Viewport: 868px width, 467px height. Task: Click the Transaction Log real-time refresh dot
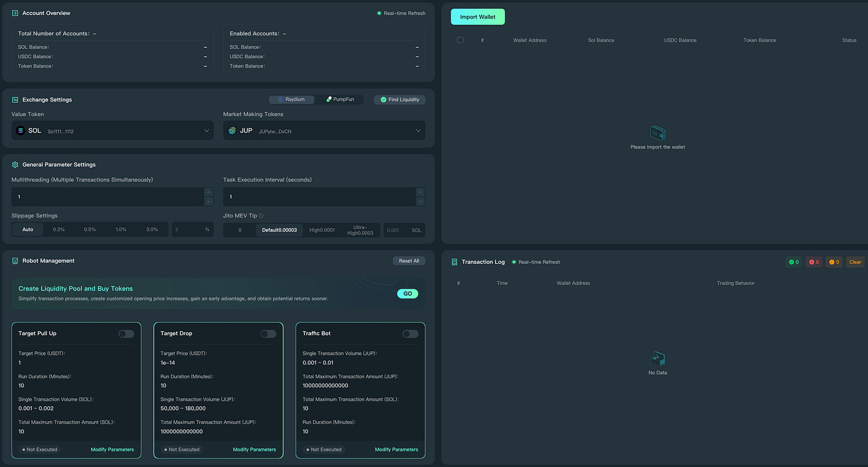pyautogui.click(x=514, y=262)
